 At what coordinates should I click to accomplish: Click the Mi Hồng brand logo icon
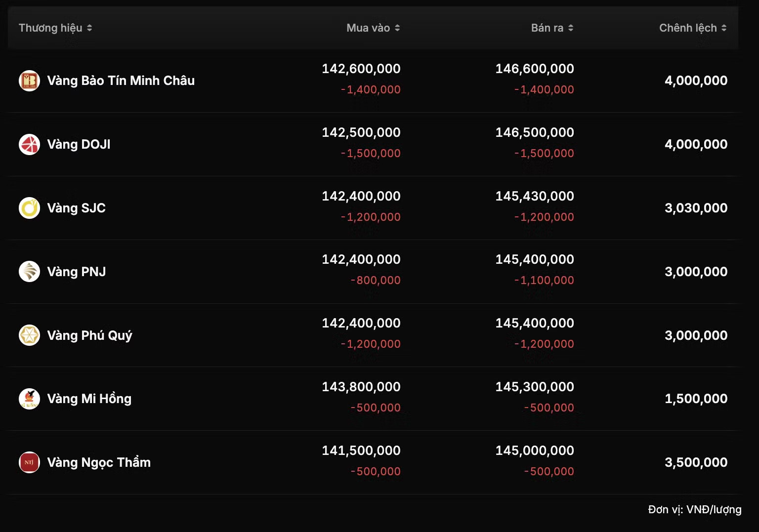(x=29, y=399)
